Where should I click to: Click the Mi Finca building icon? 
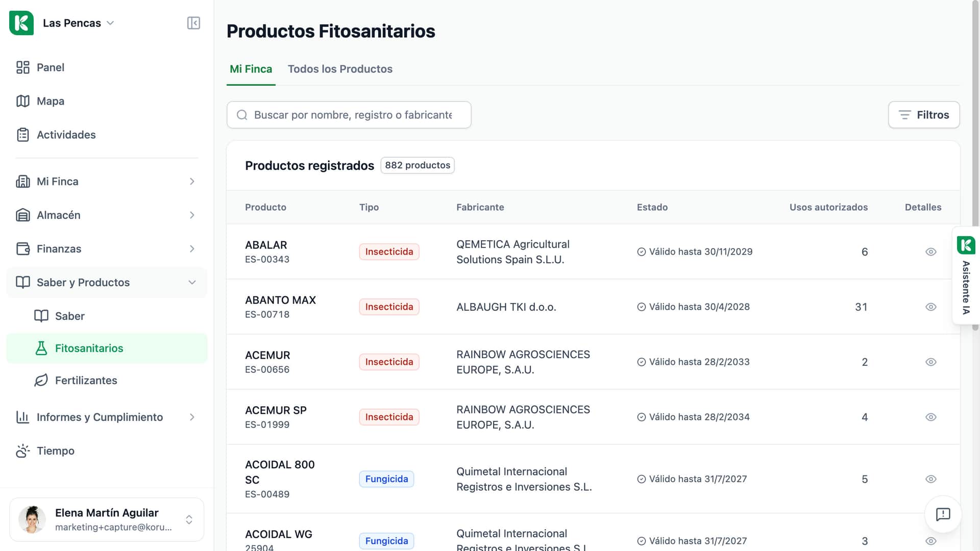[23, 182]
